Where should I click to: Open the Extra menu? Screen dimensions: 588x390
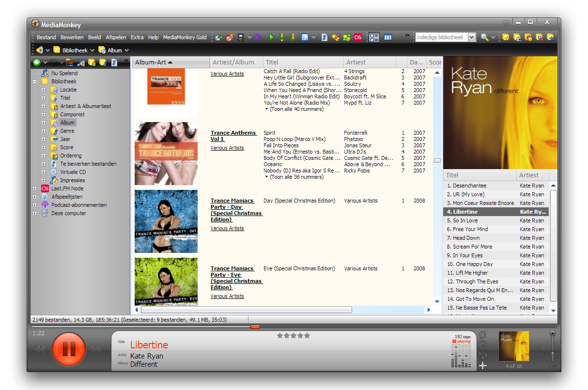tap(137, 37)
